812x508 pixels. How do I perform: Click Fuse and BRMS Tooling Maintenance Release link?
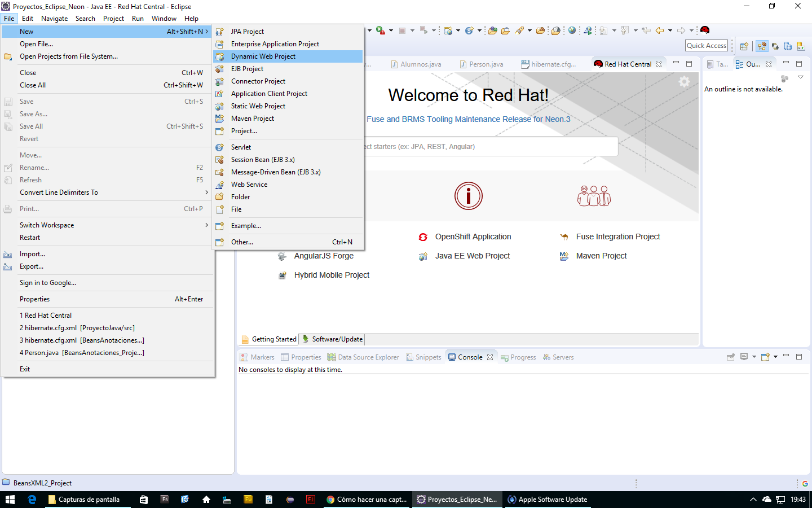(x=469, y=119)
